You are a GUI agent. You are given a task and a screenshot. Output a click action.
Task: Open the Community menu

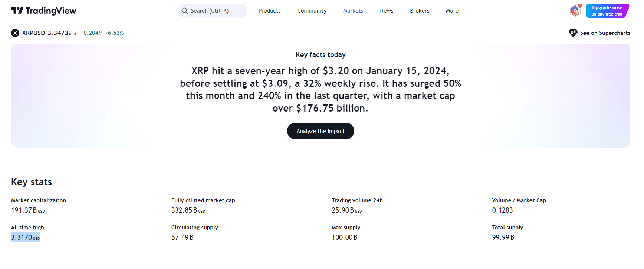312,11
